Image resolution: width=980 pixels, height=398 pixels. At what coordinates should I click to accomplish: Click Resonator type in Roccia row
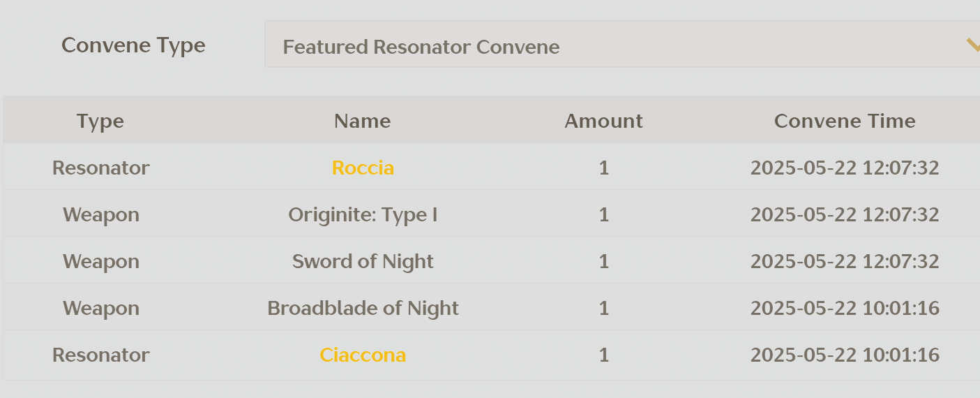coord(101,168)
